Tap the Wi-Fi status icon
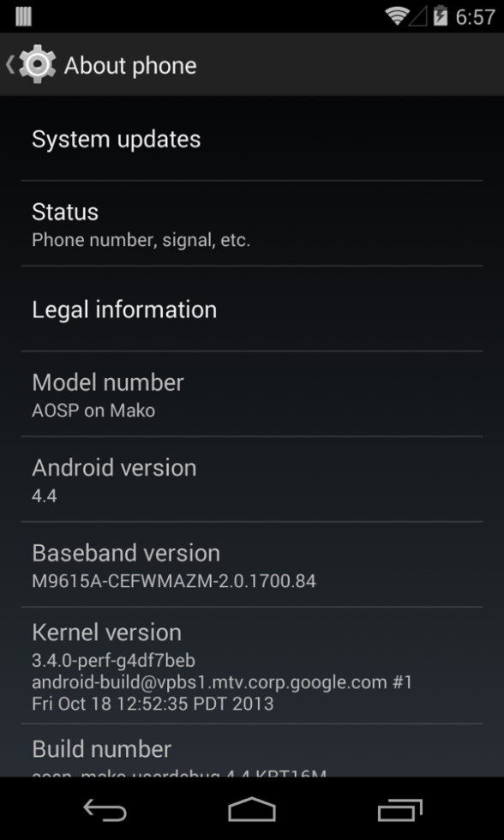 coord(397,16)
